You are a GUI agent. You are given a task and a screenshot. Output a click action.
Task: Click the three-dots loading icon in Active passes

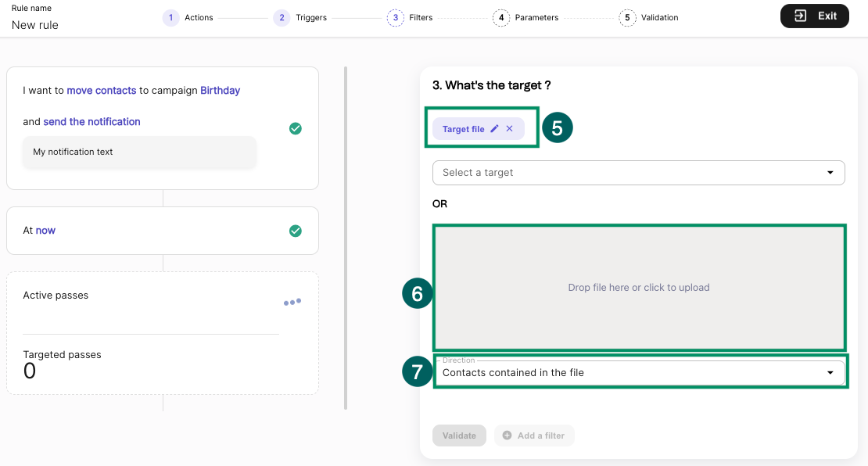pyautogui.click(x=292, y=302)
